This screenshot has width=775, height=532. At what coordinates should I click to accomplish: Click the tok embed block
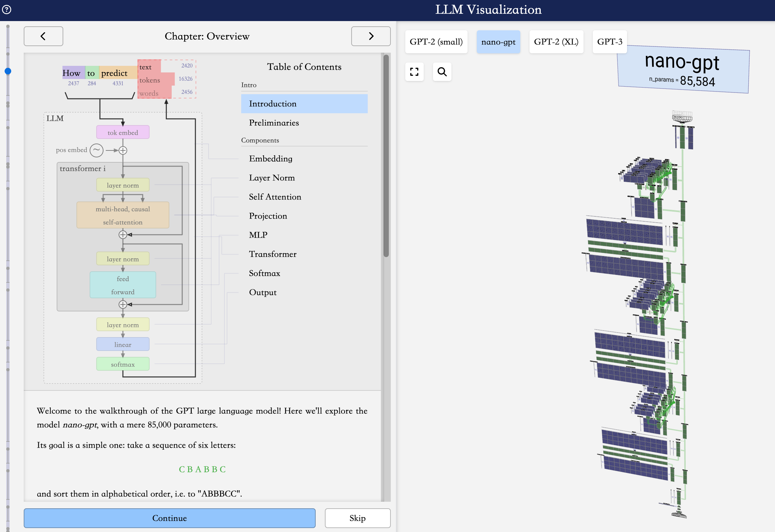point(123,132)
